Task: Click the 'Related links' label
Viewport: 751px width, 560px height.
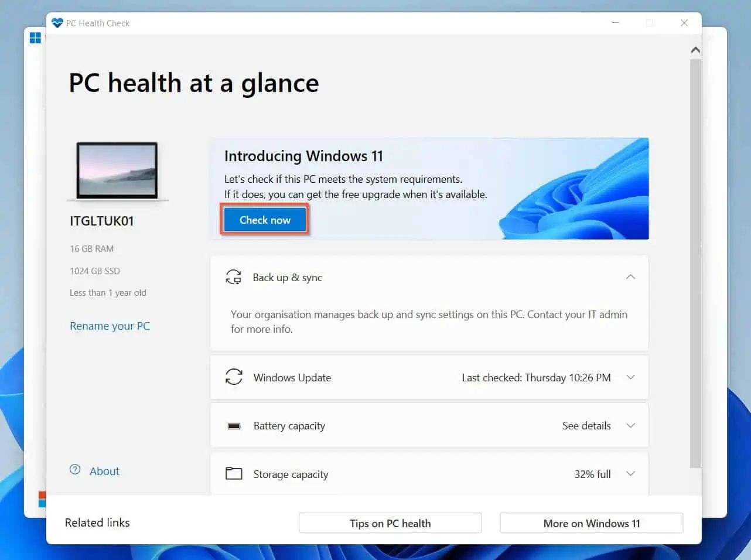Action: coord(97,523)
